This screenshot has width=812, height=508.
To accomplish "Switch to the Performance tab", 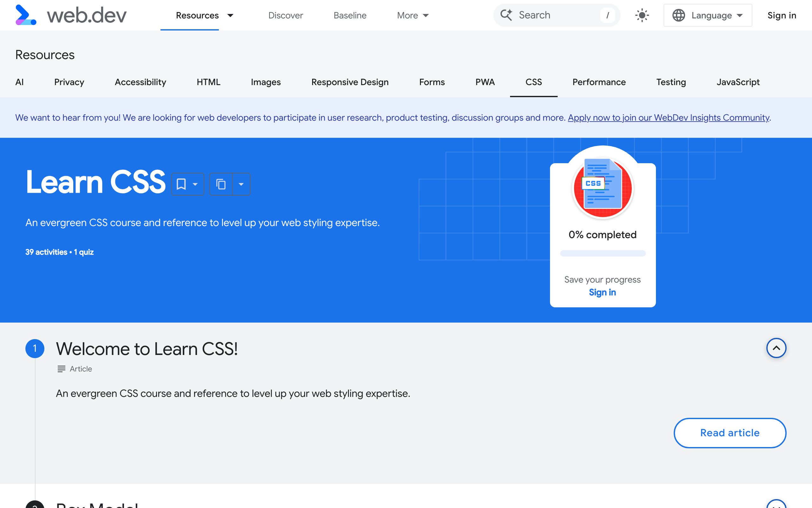I will [599, 82].
